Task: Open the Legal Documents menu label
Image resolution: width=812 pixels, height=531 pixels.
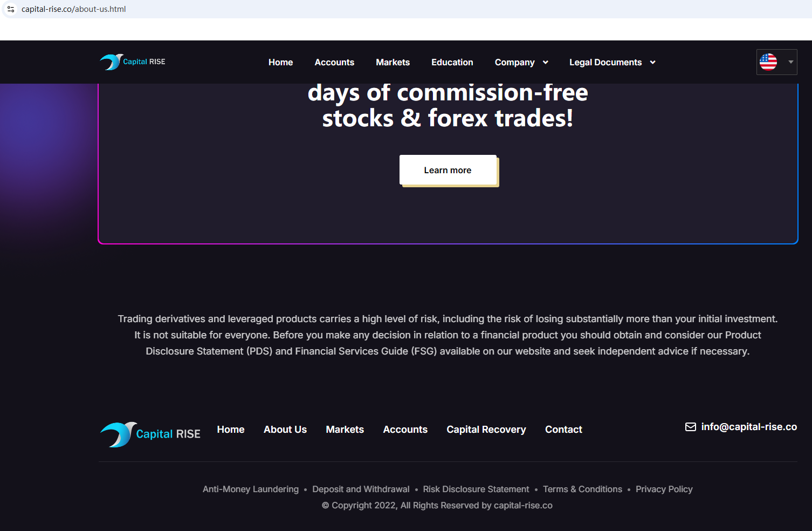Action: pyautogui.click(x=605, y=63)
